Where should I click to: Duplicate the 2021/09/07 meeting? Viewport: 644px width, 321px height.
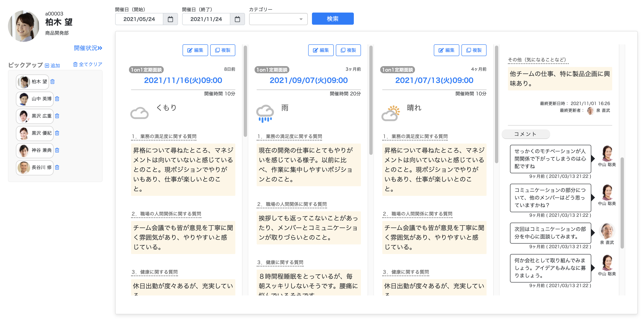348,50
